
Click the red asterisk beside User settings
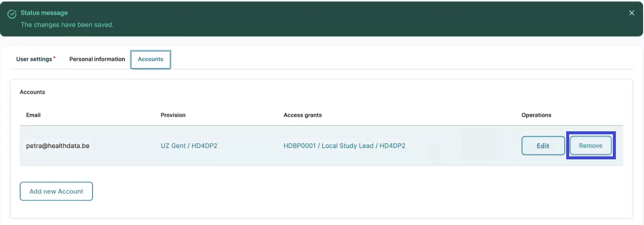click(x=54, y=58)
